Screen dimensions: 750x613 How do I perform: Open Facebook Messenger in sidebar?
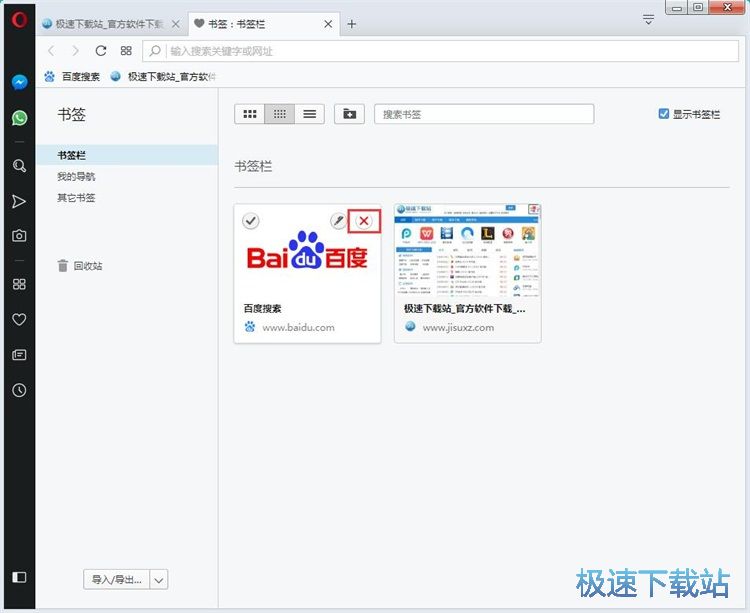(20, 82)
